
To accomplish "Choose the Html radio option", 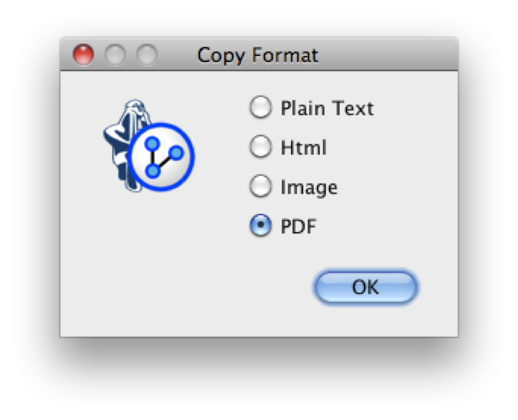I will (x=260, y=148).
